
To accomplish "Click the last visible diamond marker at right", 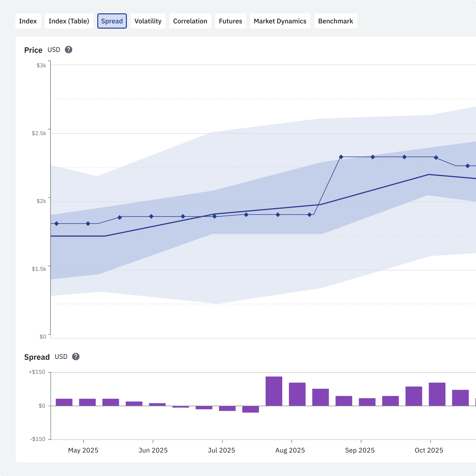I will point(467,166).
